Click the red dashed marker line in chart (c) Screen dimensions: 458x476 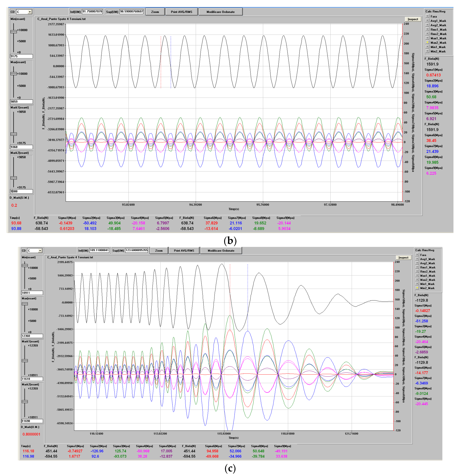tap(230, 297)
